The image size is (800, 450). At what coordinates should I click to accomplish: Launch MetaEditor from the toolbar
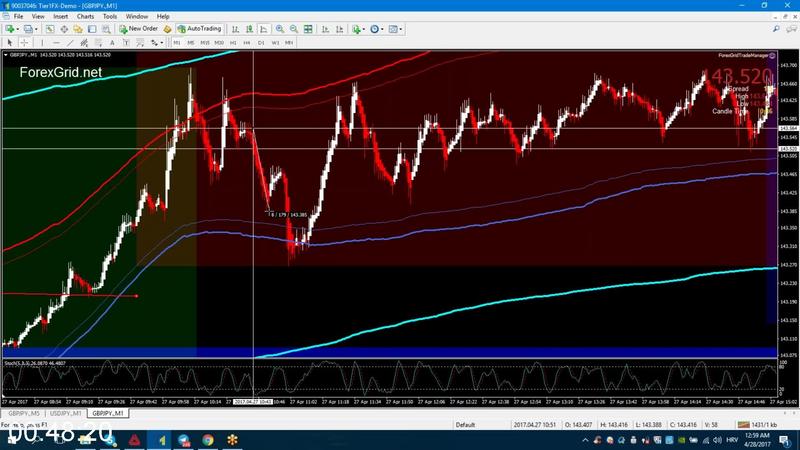tap(167, 29)
